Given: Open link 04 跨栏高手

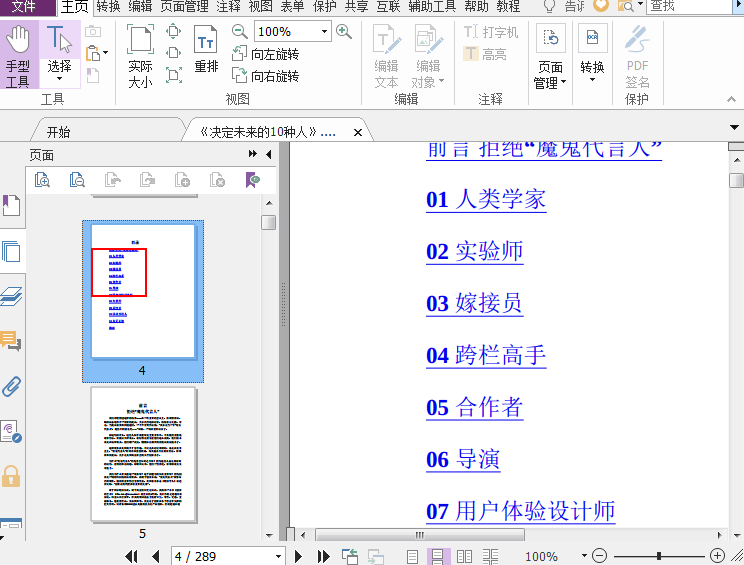Looking at the screenshot, I should click(486, 355).
